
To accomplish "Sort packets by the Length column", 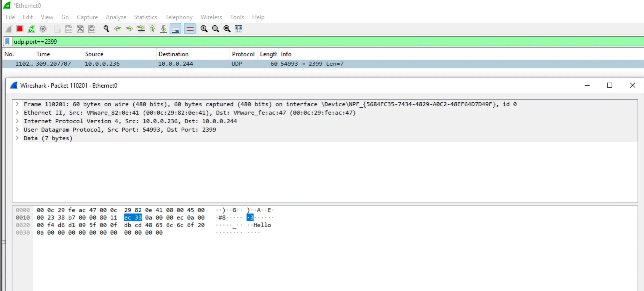I will 268,54.
